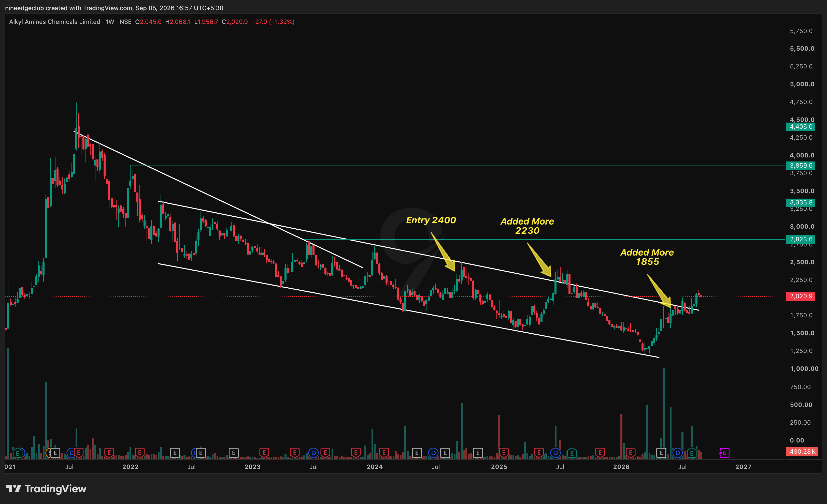Viewport: 827px width, 504px height.
Task: Select the 'Added More 2230' annotation
Action: tap(527, 226)
